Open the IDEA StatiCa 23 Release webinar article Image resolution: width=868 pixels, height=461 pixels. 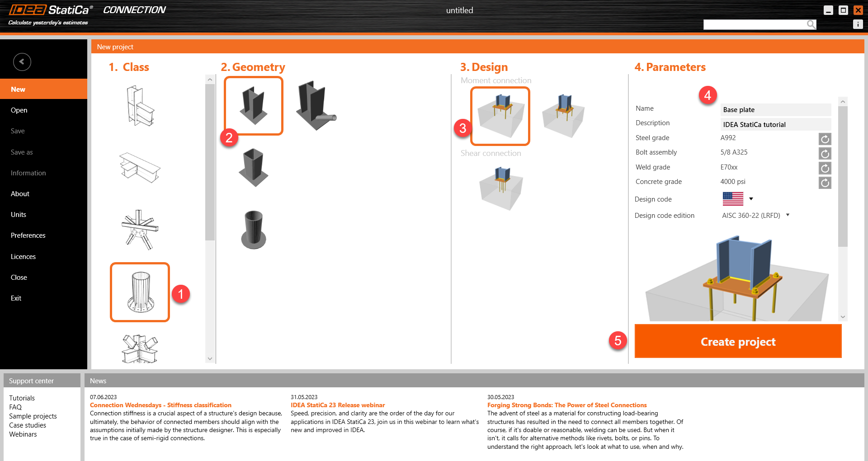click(338, 405)
